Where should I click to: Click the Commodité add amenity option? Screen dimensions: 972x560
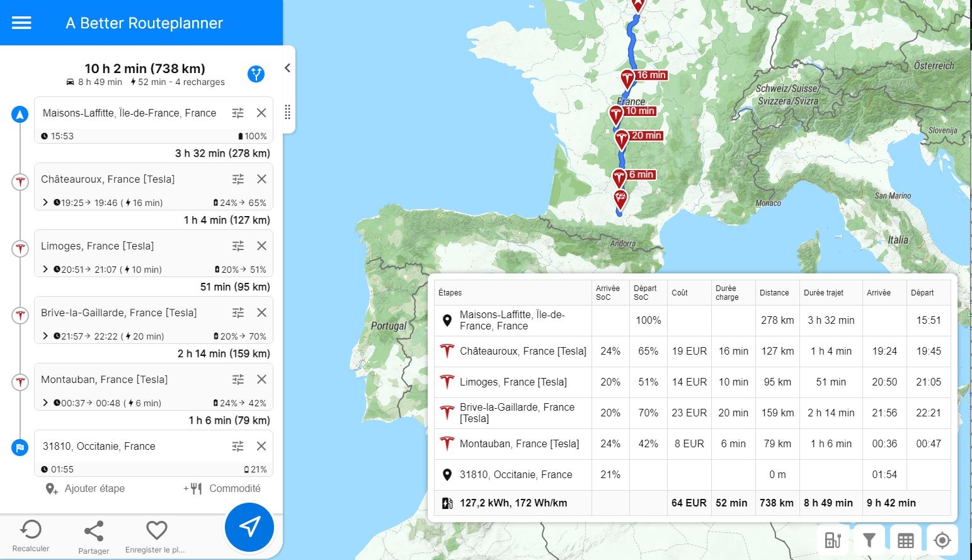point(222,488)
